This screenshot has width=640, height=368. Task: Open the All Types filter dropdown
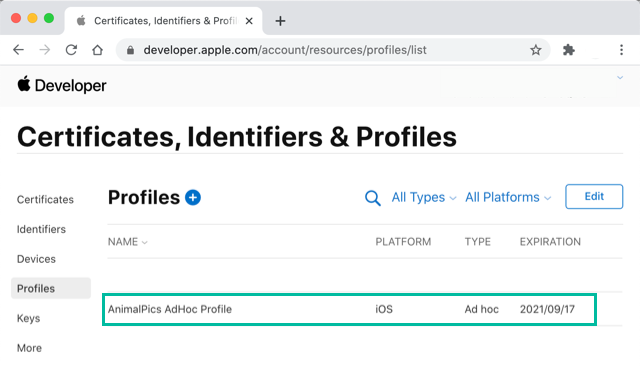[424, 197]
